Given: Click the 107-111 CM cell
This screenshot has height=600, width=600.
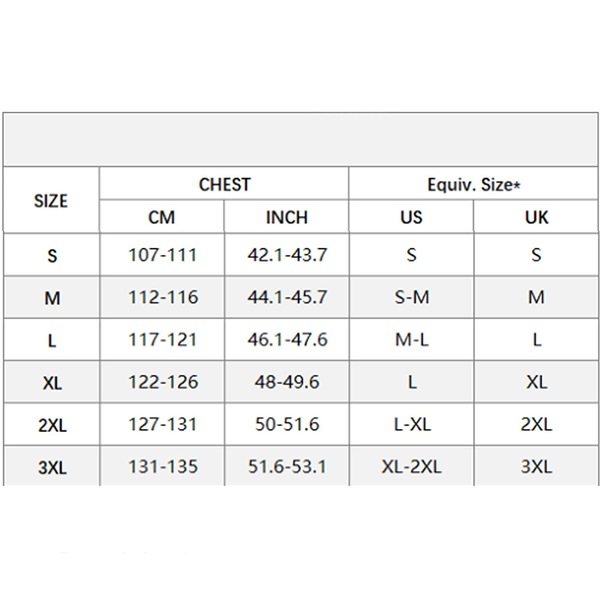Looking at the screenshot, I should 162,255.
